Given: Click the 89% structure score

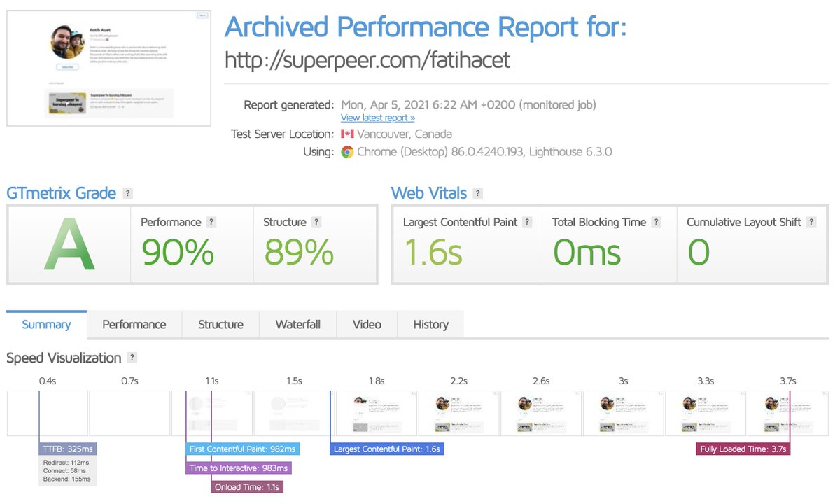Looking at the screenshot, I should click(299, 252).
